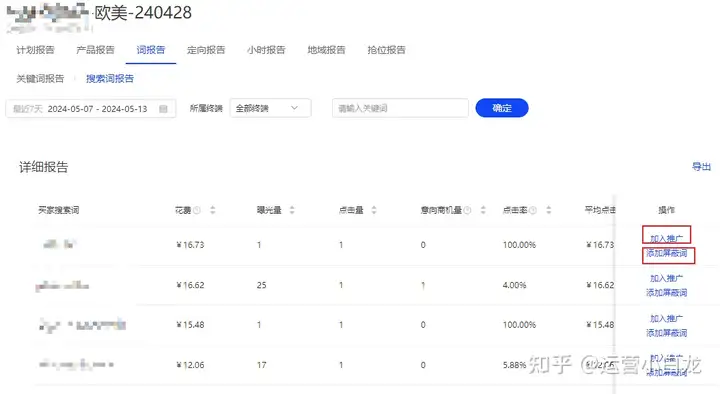Select 搜索词报告 sub-tab
Image resolution: width=720 pixels, height=394 pixels.
tap(110, 79)
